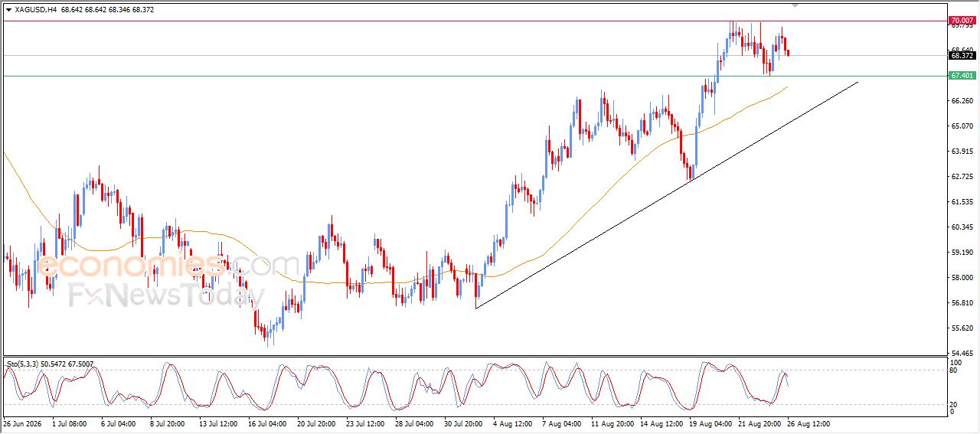Image resolution: width=980 pixels, height=434 pixels.
Task: Open the dropdown arrow beside XAGUSD,H4
Action: click(8, 10)
